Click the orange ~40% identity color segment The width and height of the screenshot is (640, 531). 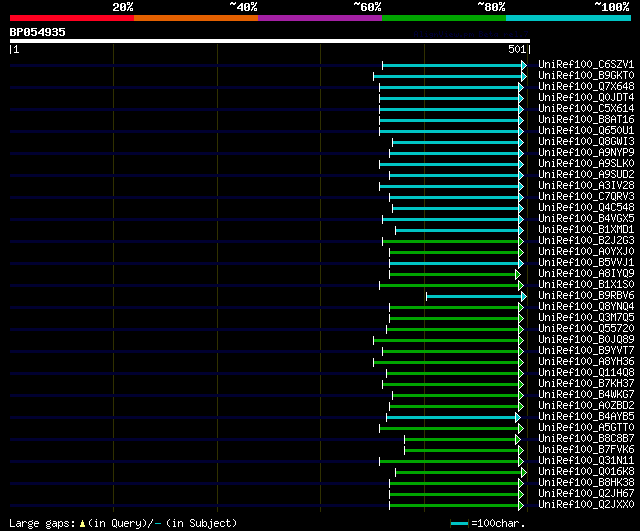click(x=196, y=18)
